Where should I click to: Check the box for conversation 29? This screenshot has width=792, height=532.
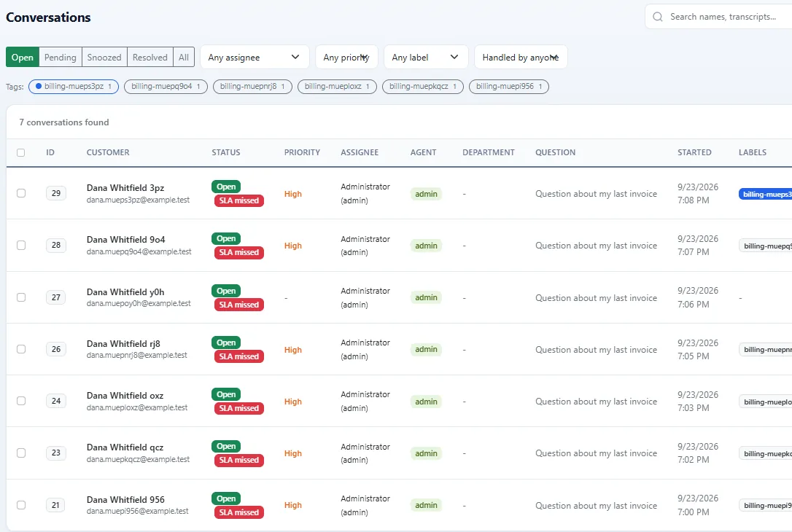coord(21,193)
